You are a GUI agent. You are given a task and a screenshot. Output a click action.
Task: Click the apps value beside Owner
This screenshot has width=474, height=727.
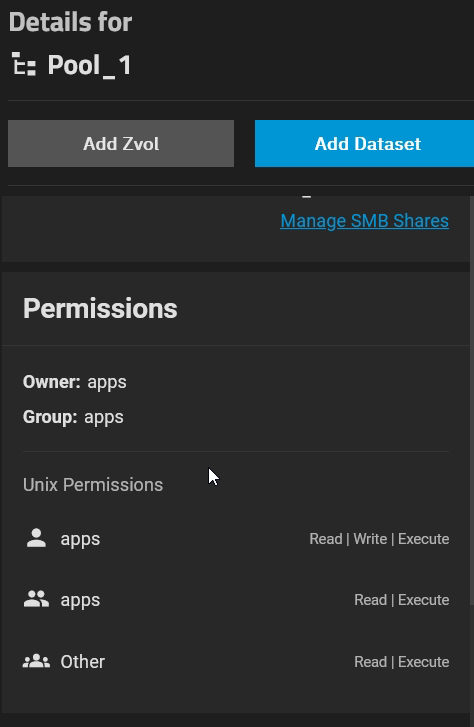coord(107,383)
